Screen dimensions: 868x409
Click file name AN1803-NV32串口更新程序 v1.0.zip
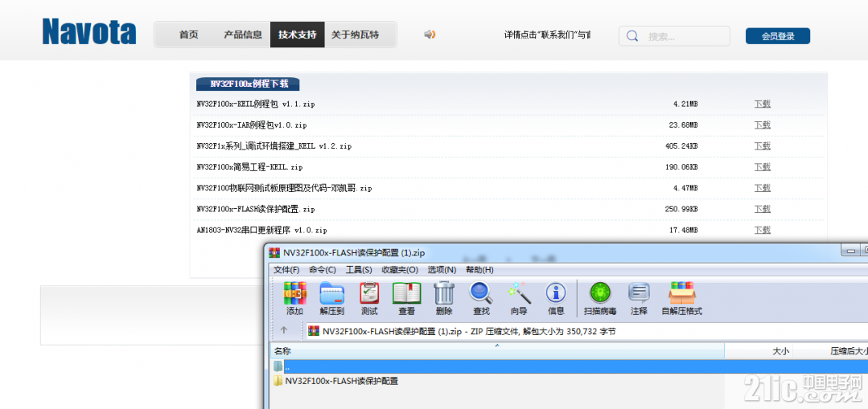(x=261, y=229)
